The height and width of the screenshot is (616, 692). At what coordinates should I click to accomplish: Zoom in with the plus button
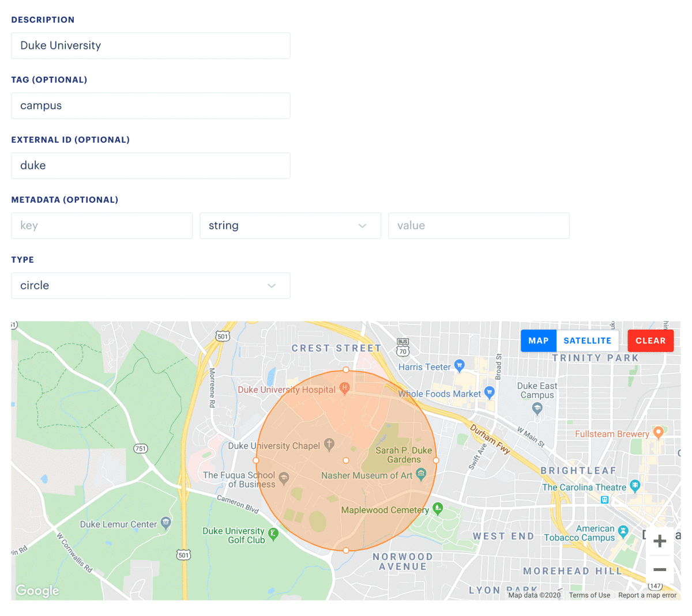coord(660,541)
